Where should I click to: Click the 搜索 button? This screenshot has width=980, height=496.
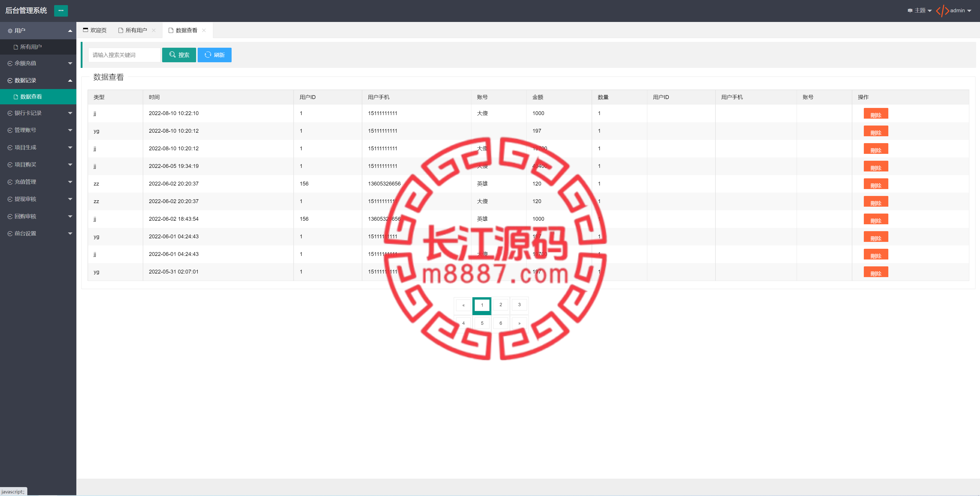pos(179,55)
